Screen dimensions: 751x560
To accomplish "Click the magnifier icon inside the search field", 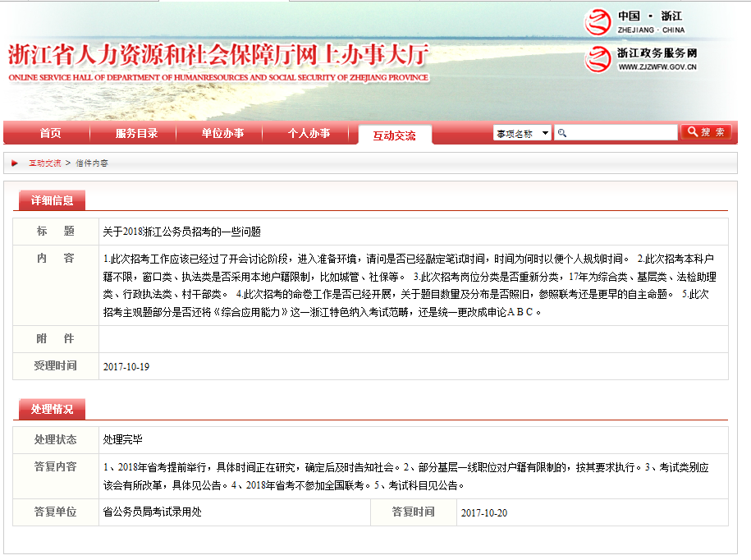I will pyautogui.click(x=562, y=133).
